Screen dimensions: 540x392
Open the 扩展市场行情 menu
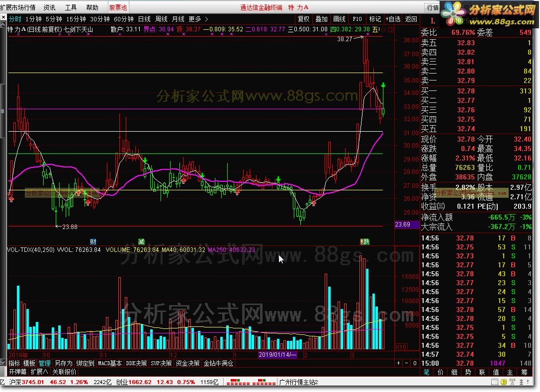18,7
